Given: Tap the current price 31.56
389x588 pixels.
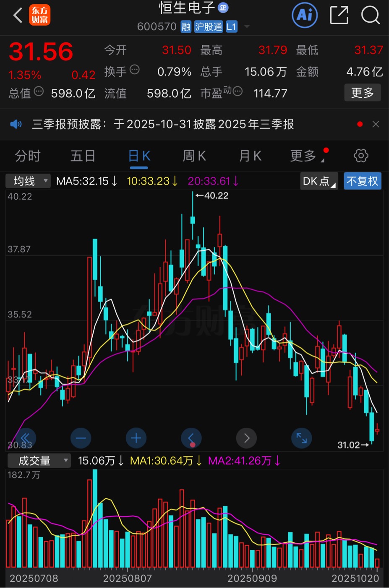Looking at the screenshot, I should [41, 52].
